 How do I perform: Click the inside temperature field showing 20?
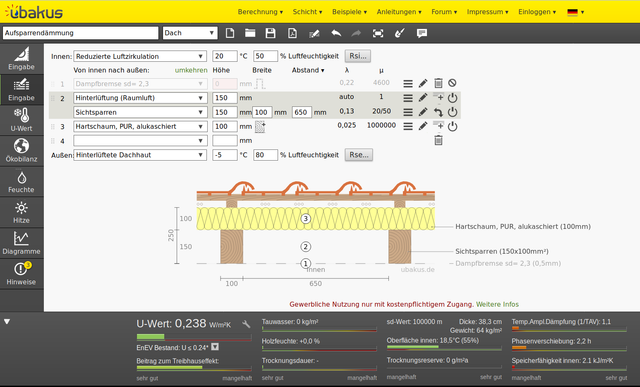tap(224, 56)
